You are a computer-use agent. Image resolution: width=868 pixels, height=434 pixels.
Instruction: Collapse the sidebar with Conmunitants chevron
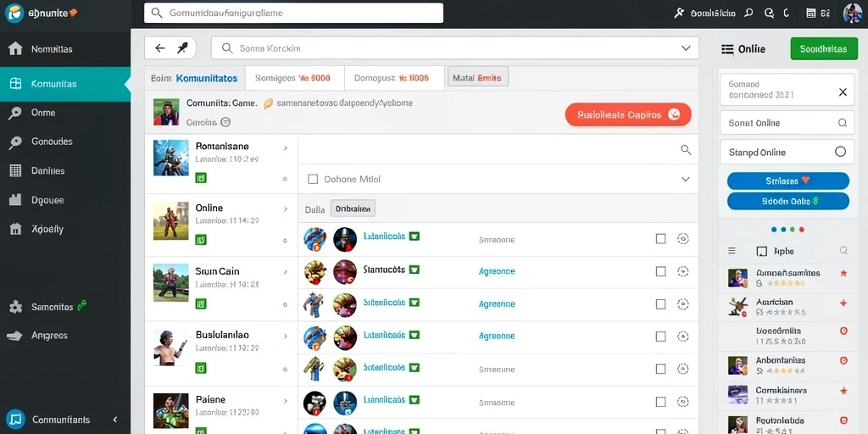(x=115, y=420)
